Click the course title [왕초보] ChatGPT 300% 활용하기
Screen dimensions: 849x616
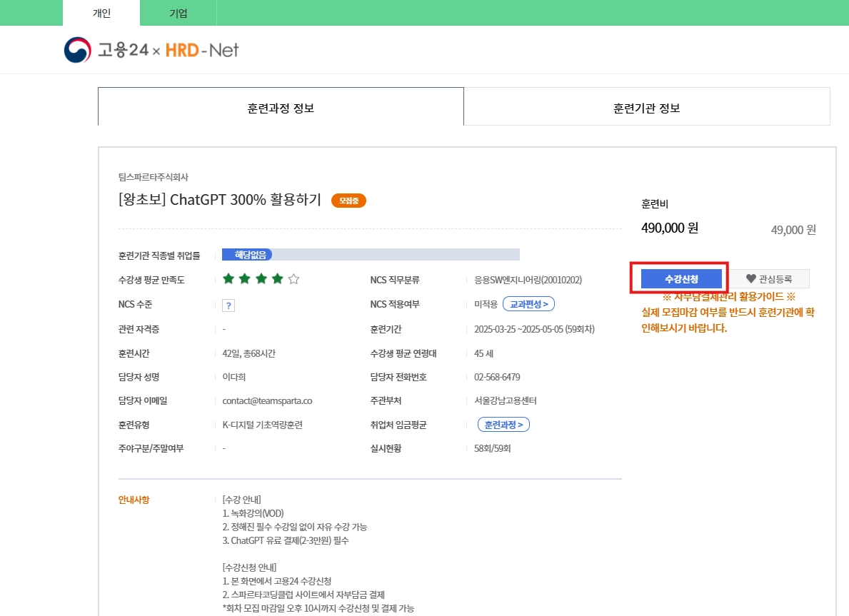click(x=220, y=200)
